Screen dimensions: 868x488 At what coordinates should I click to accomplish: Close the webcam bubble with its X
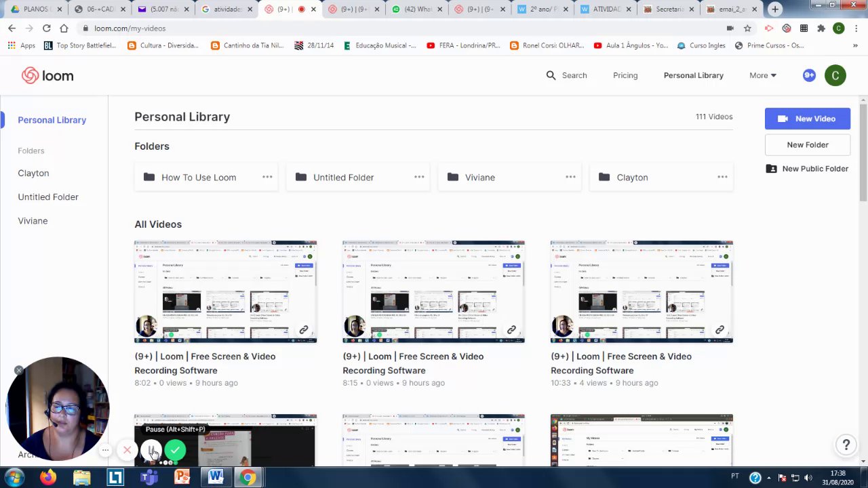pos(18,370)
